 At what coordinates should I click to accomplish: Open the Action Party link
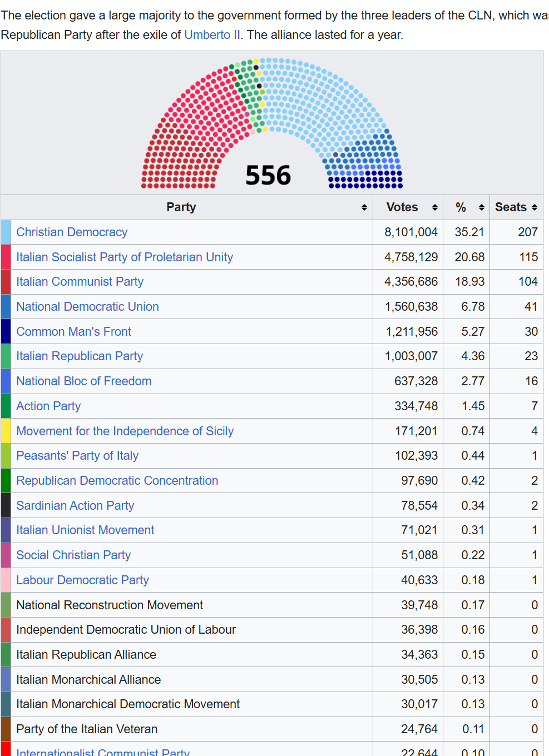coord(48,406)
